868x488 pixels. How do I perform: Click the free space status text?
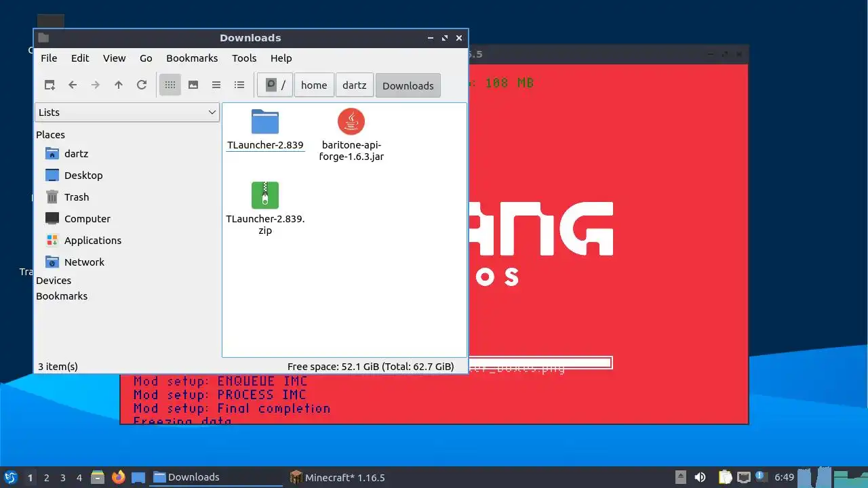[370, 367]
